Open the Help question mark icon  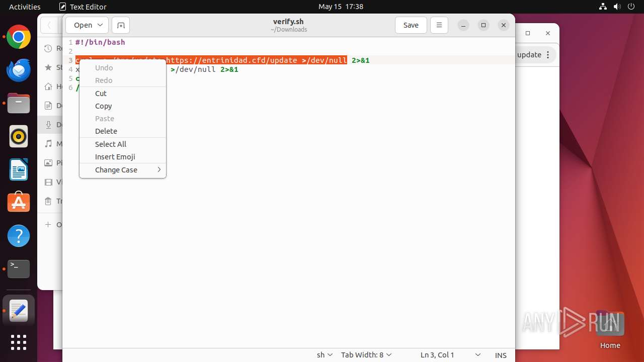19,236
